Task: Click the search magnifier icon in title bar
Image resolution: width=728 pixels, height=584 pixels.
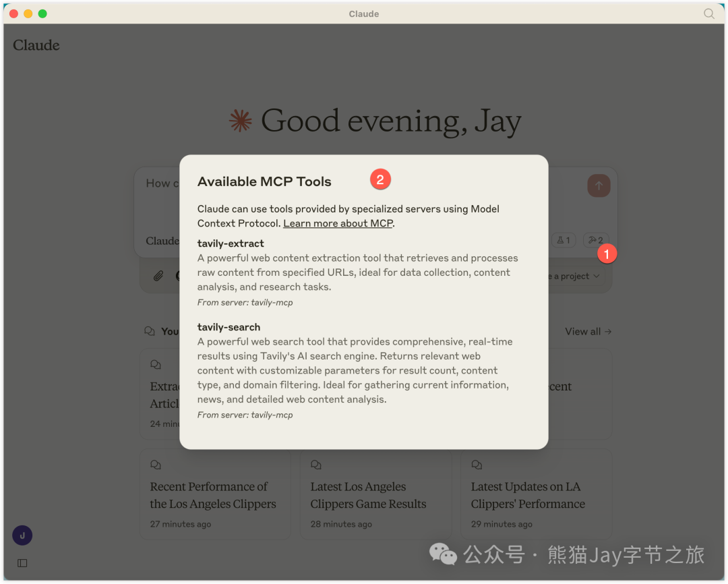Action: (708, 14)
